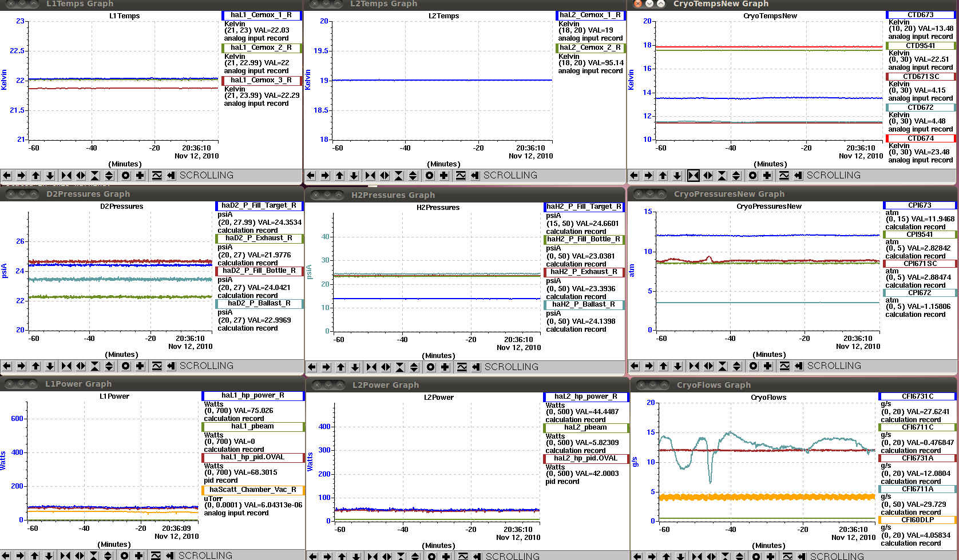Shift H2Pressures graph down with down arrow

(x=355, y=367)
